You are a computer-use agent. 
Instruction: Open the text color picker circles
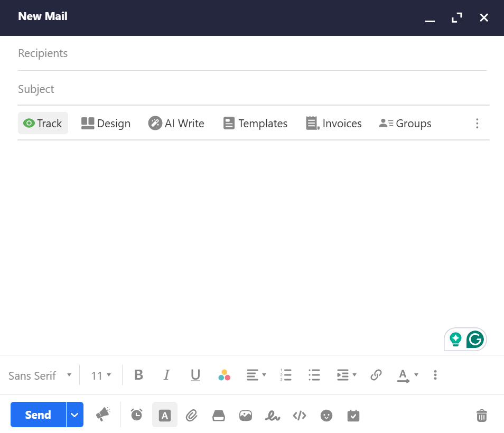click(224, 375)
